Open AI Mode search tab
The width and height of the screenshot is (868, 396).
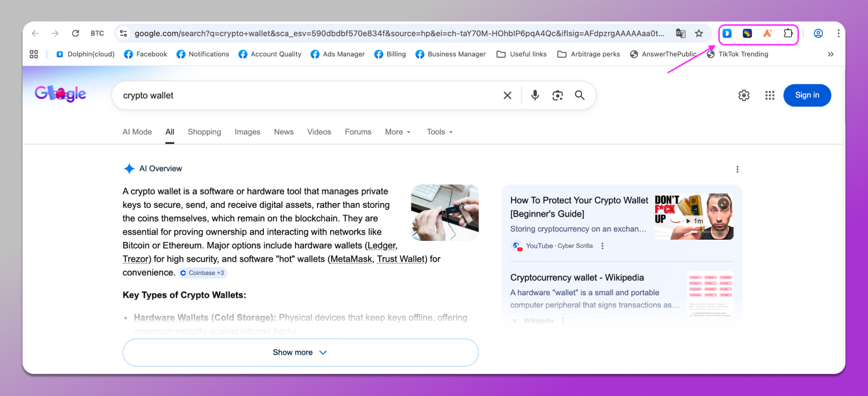pos(137,131)
